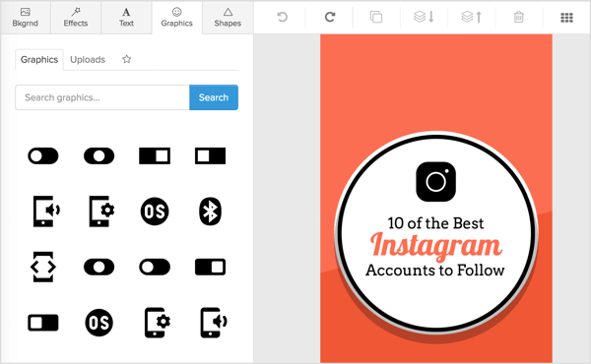Show favorites via the star tab
Screen dimensions: 591x364
(x=127, y=59)
